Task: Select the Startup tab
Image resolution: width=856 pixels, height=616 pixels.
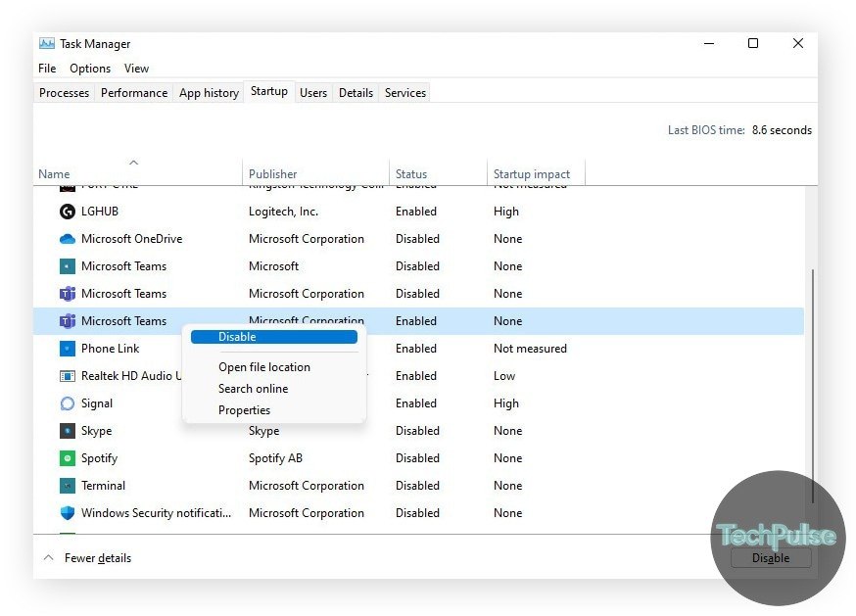Action: point(269,91)
